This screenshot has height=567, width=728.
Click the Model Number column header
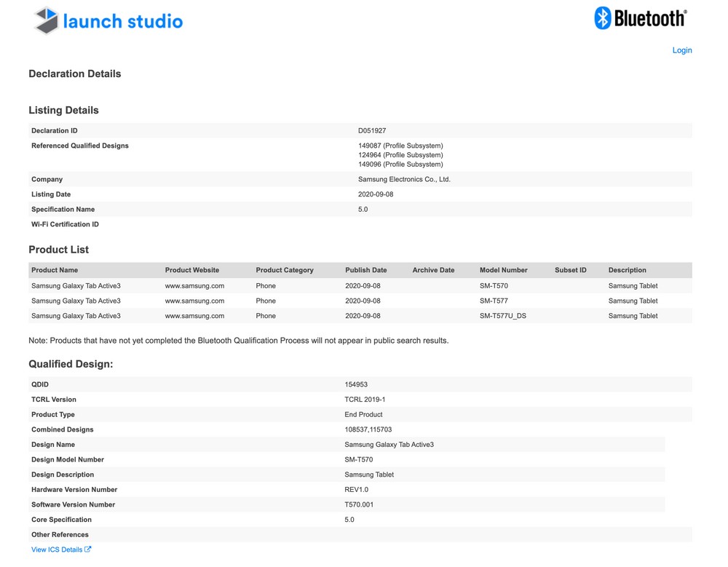coord(503,270)
